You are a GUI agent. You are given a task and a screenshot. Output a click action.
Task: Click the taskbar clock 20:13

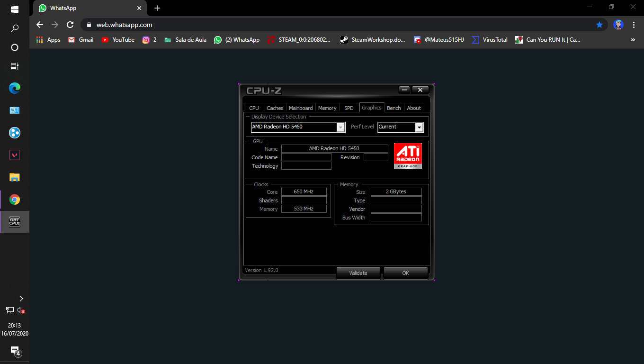point(15,326)
